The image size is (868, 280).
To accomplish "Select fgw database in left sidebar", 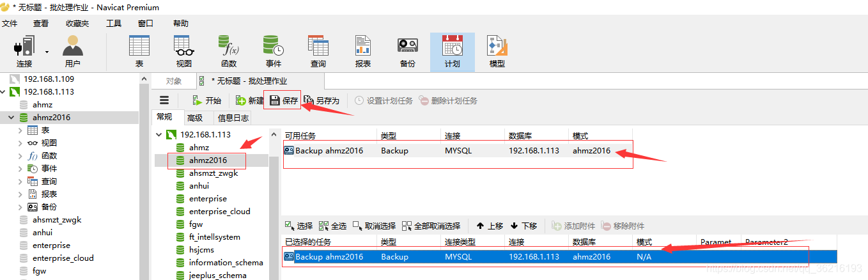I will [39, 270].
